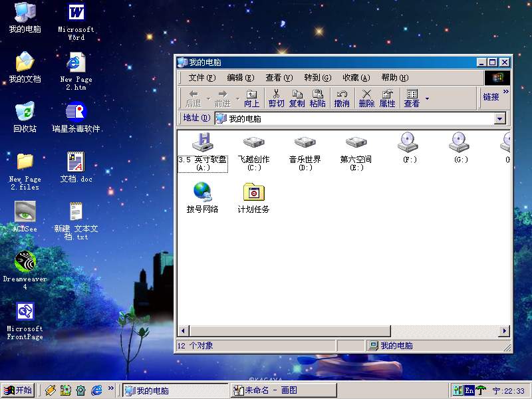Image resolution: width=532 pixels, height=399 pixels.
Task: Select the 音乐世界 D: drive
Action: click(305, 152)
